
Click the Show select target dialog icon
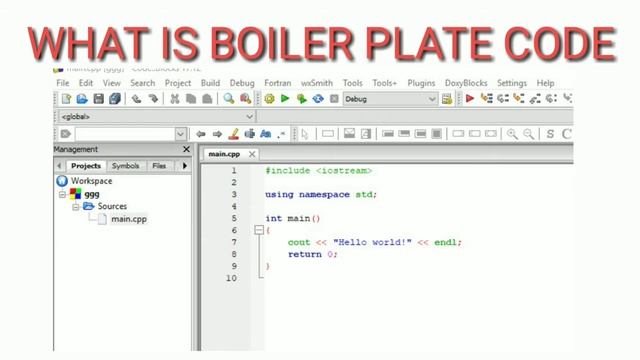click(447, 99)
